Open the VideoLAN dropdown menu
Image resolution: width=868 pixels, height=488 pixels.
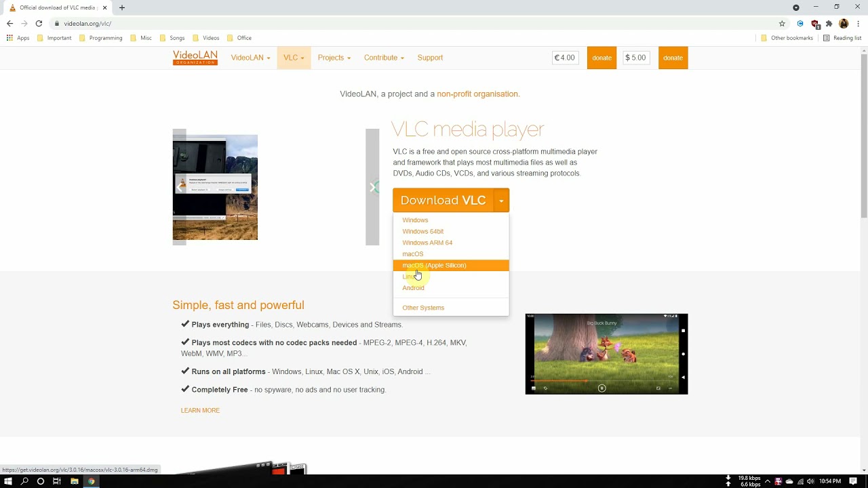(250, 58)
